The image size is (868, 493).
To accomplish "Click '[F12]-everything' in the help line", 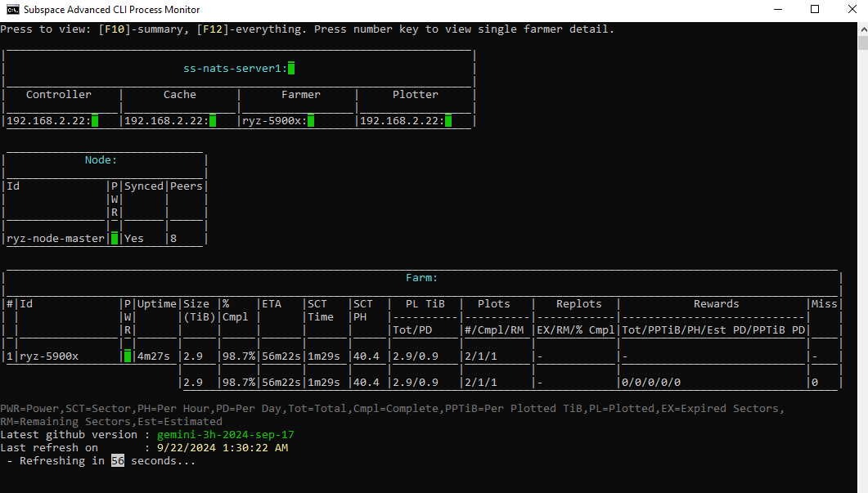I will click(x=249, y=29).
